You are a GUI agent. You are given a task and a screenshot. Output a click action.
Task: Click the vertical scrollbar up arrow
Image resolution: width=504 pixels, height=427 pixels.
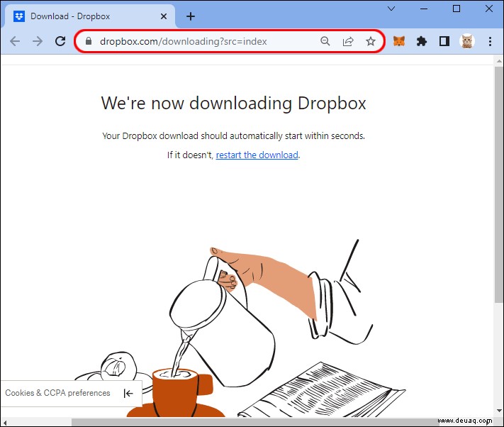tap(499, 61)
